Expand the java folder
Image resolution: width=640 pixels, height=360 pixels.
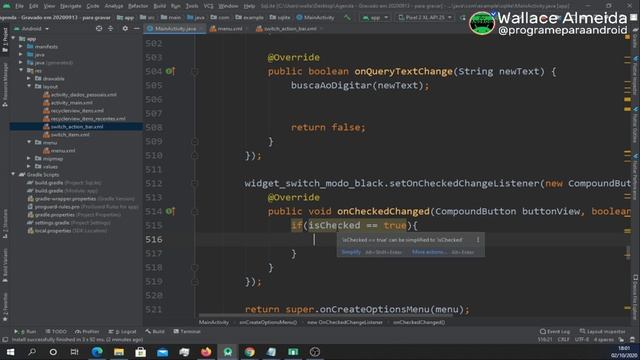tap(21, 55)
